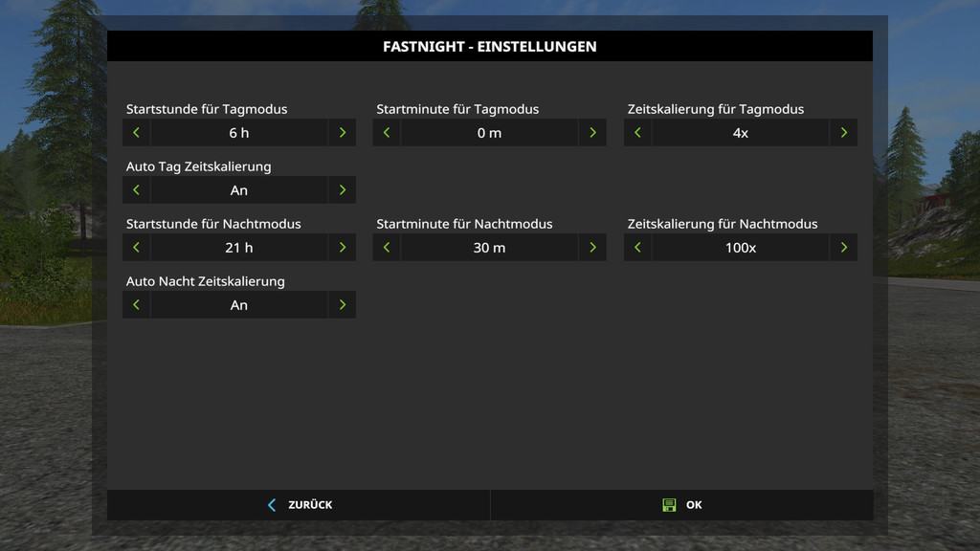The height and width of the screenshot is (551, 980).
Task: Decrease Startstunde für Tagmodus with left arrow
Action: click(136, 133)
